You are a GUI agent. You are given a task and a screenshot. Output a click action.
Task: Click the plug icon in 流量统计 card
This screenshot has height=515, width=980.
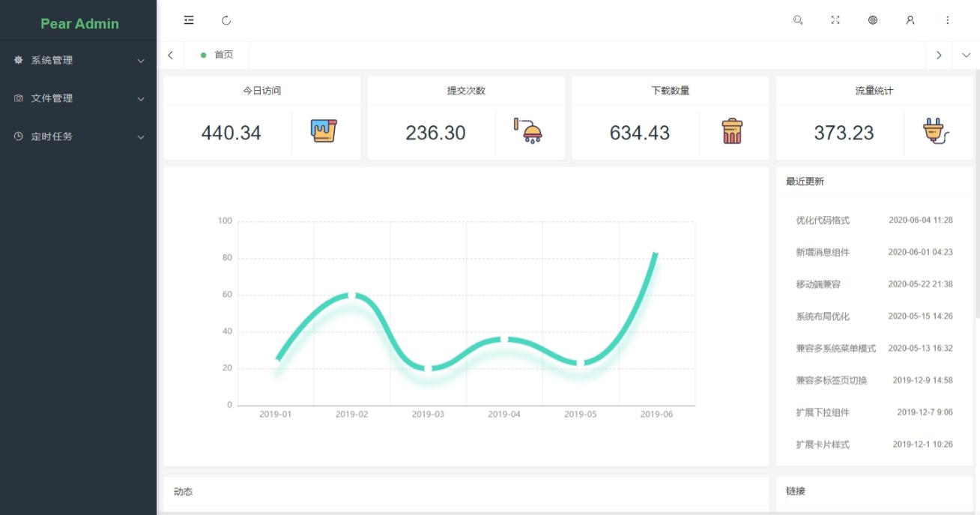click(936, 131)
